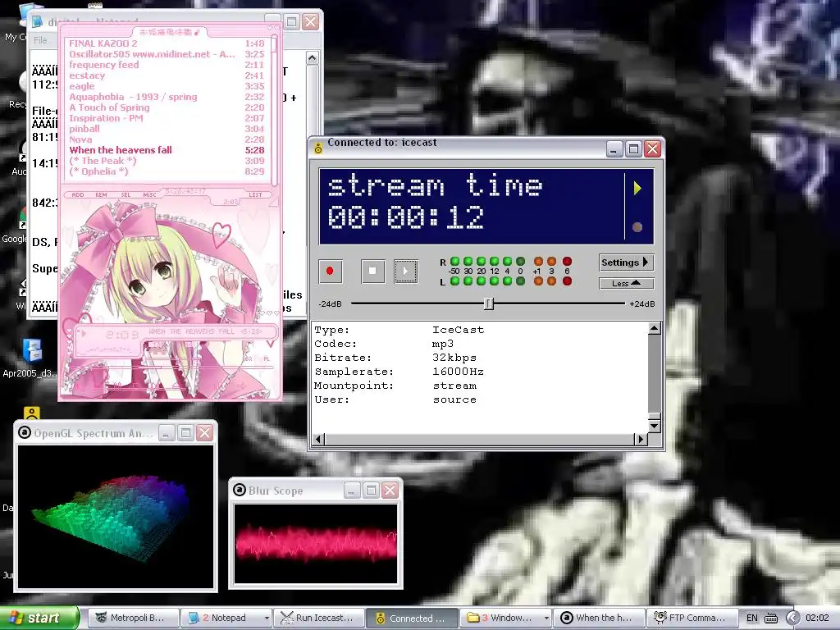
Task: Click the Notepad scrollbar up arrow
Action: (x=313, y=58)
